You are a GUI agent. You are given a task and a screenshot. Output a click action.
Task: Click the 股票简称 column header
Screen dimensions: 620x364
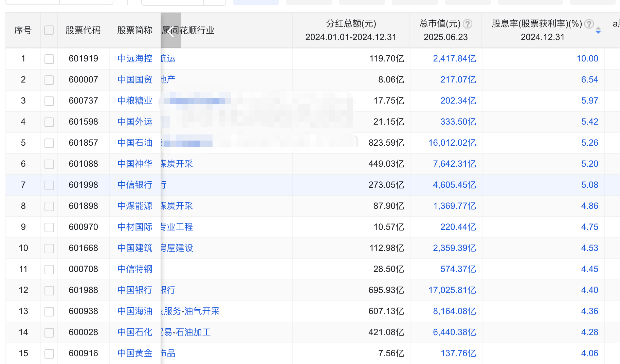coord(135,30)
